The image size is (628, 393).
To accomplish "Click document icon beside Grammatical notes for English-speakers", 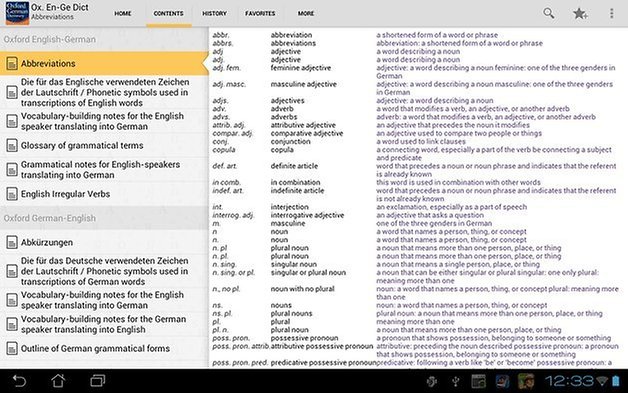I will pos(12,169).
